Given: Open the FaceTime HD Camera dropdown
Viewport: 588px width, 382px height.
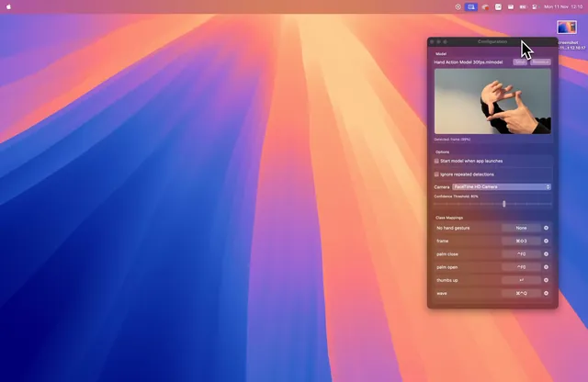Looking at the screenshot, I should coord(502,186).
